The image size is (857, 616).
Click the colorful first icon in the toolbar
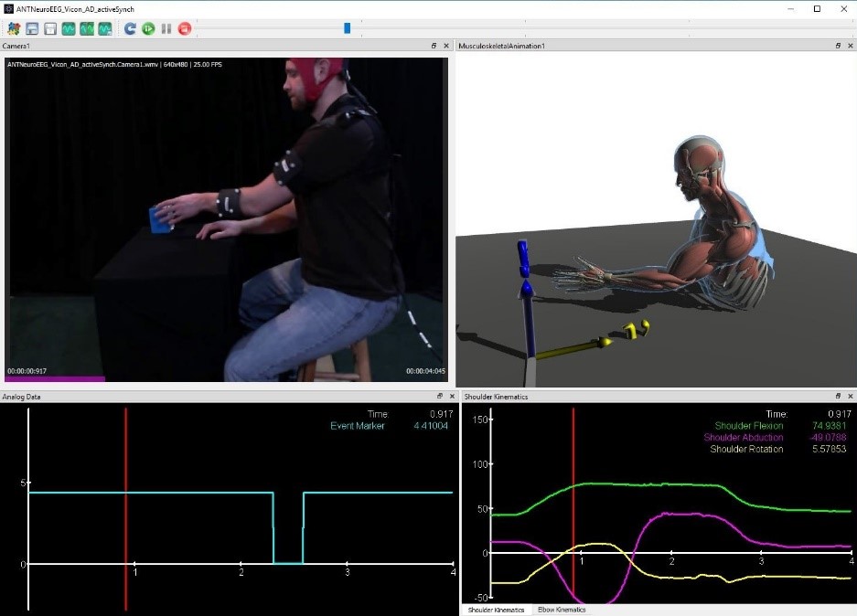14,28
